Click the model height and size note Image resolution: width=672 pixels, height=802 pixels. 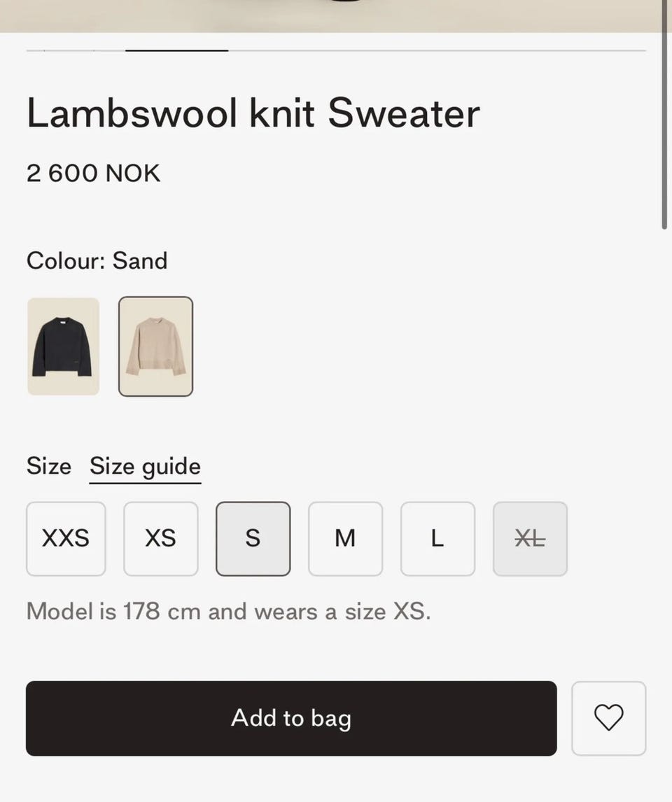229,611
